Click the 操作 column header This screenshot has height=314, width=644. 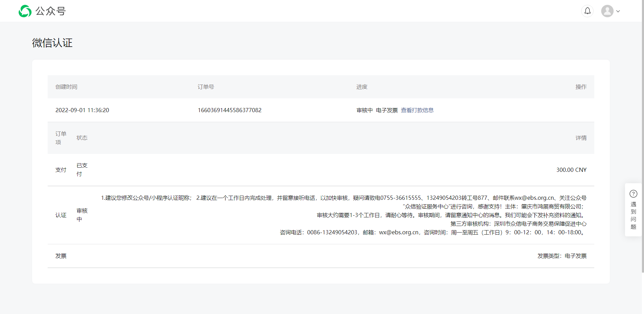581,87
